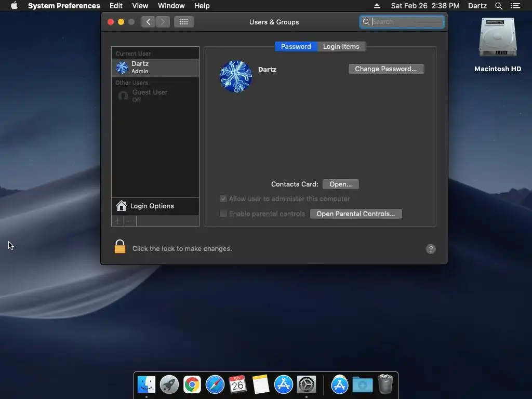Select Guest User in sidebar
The height and width of the screenshot is (399, 532).
[155, 96]
